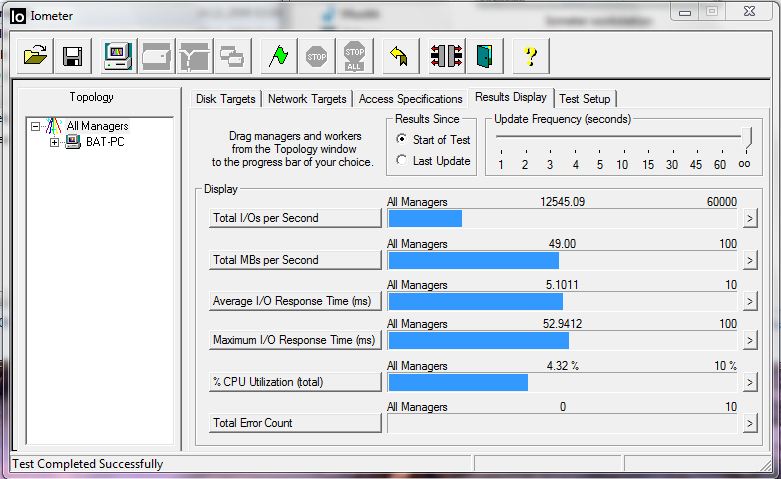The height and width of the screenshot is (479, 781).
Task: Click the Stop current test icon
Action: point(317,56)
